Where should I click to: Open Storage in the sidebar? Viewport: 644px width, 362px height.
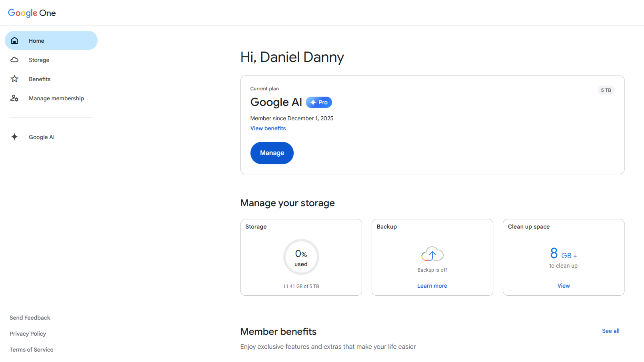click(51, 60)
